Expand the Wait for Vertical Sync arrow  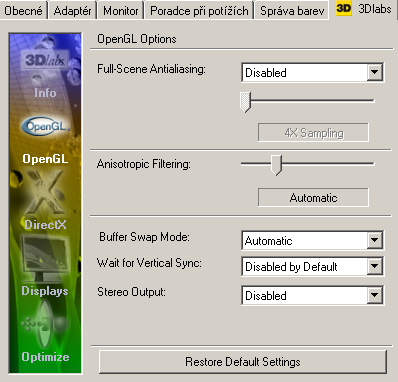pyautogui.click(x=375, y=266)
